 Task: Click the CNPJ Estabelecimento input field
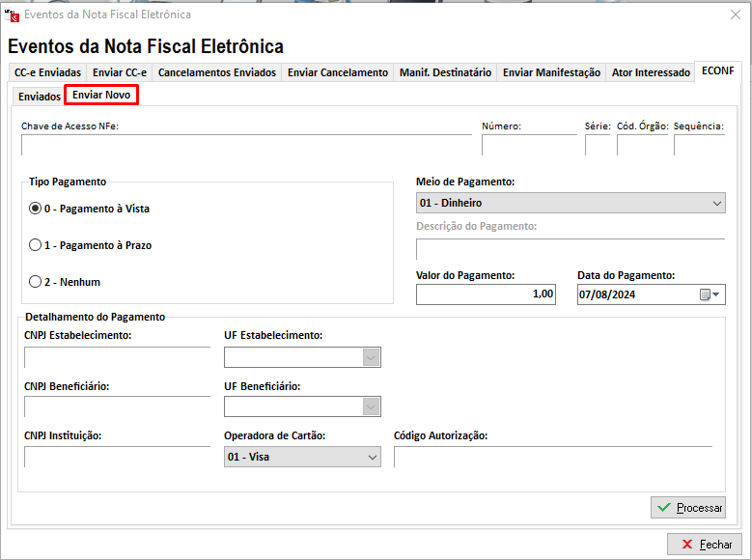click(117, 358)
